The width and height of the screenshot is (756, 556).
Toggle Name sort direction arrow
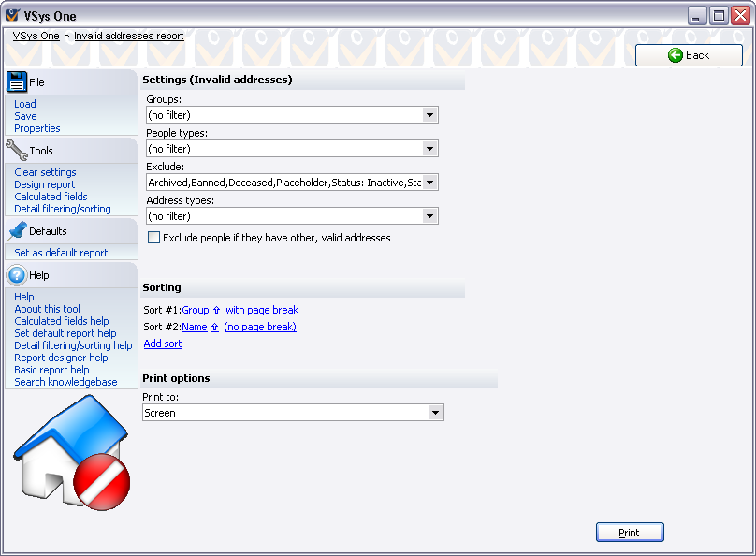click(x=214, y=327)
